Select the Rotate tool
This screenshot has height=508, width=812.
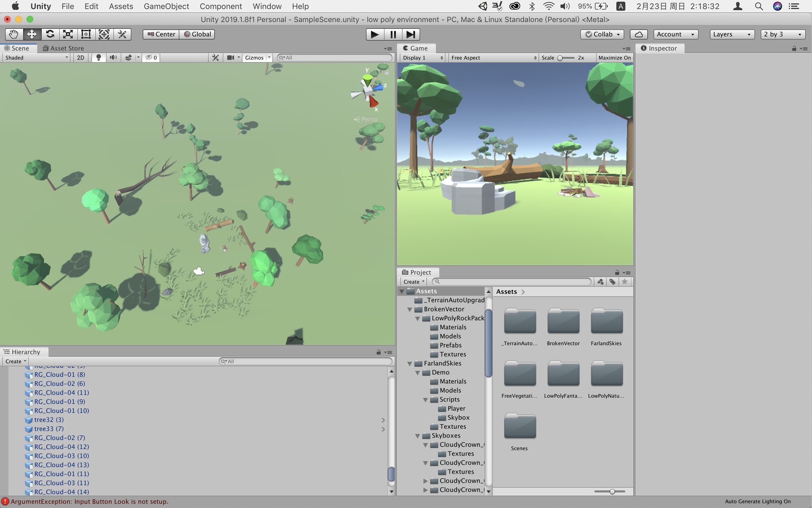(x=50, y=35)
